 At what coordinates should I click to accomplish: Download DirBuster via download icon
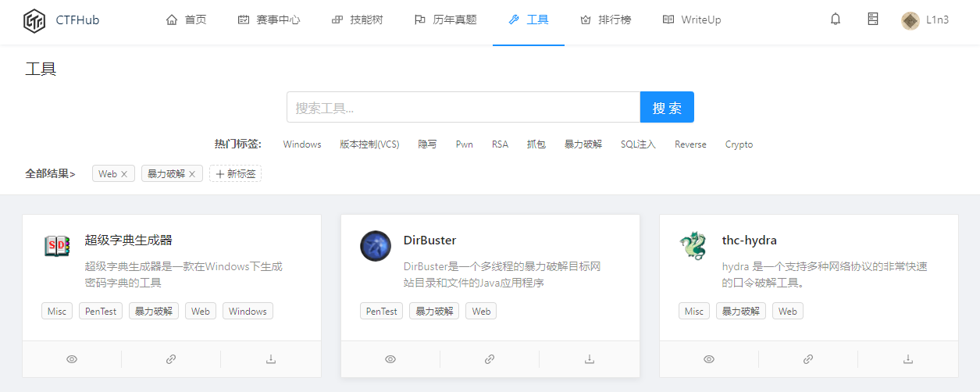tap(590, 359)
